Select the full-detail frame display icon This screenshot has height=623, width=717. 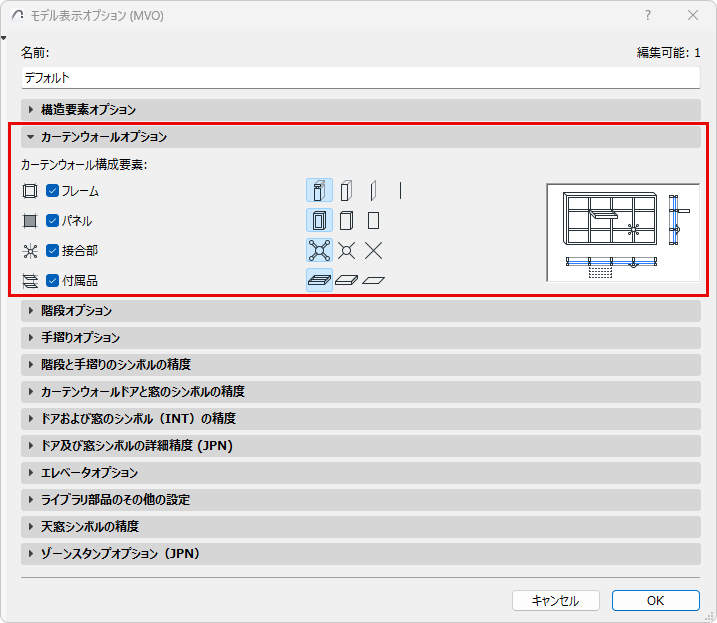click(x=319, y=191)
